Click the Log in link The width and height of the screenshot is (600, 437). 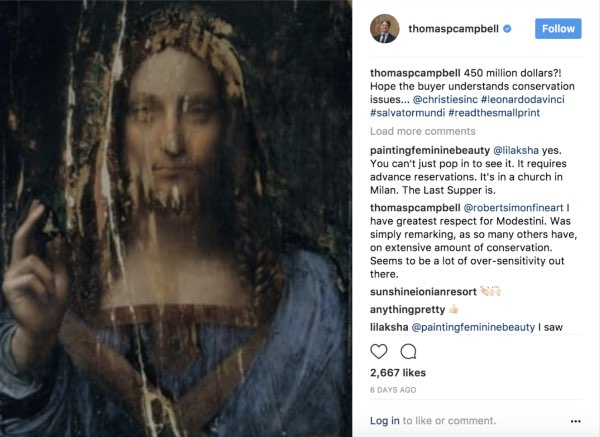coord(385,421)
